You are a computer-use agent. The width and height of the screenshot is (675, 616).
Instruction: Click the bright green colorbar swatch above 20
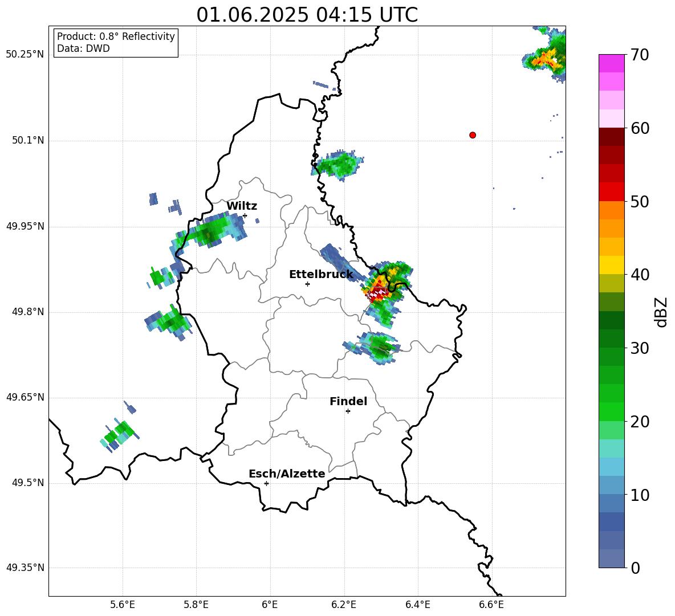point(612,411)
